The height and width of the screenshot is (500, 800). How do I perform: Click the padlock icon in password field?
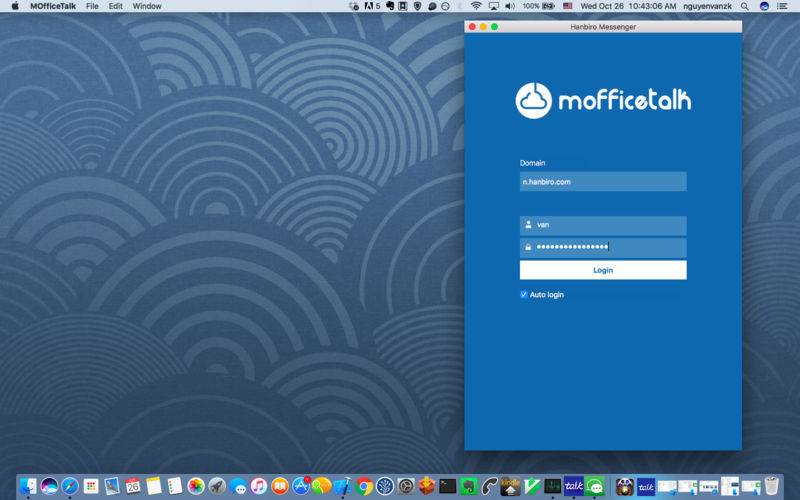[x=528, y=247]
